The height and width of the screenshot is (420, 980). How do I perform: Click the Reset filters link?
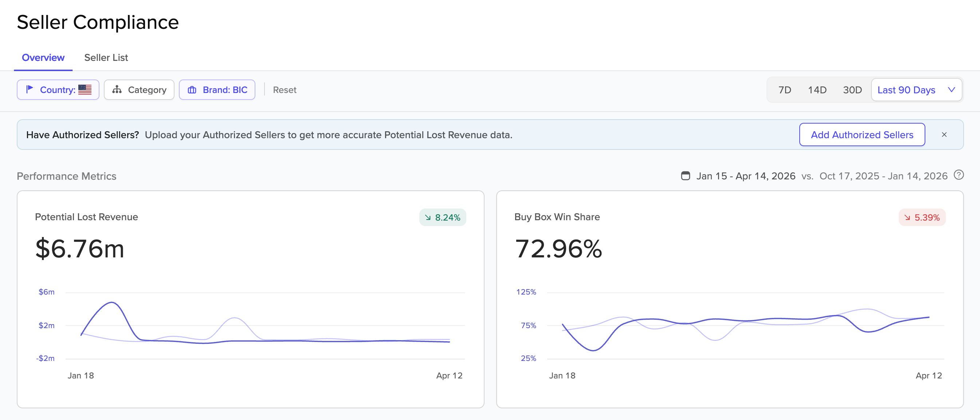click(x=285, y=90)
